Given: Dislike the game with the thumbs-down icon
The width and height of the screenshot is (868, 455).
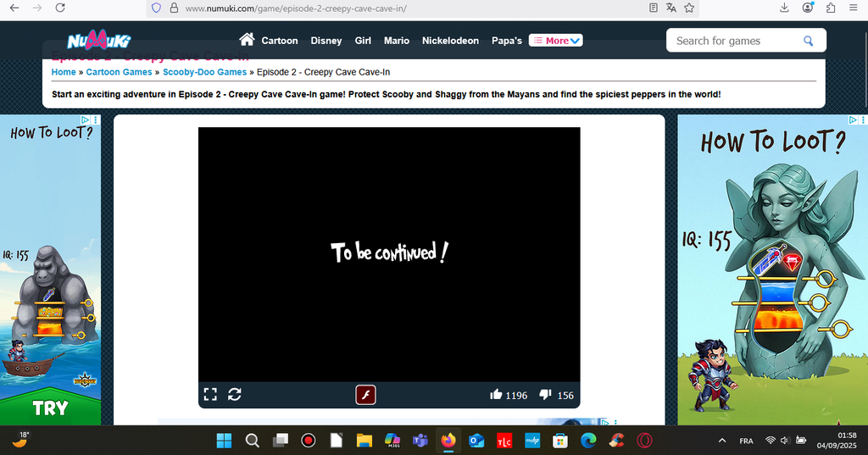Looking at the screenshot, I should click(x=546, y=394).
